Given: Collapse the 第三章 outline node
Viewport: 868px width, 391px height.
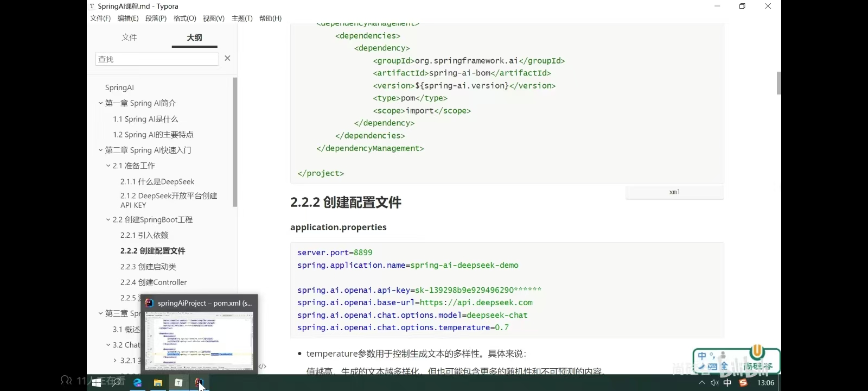Looking at the screenshot, I should point(100,313).
